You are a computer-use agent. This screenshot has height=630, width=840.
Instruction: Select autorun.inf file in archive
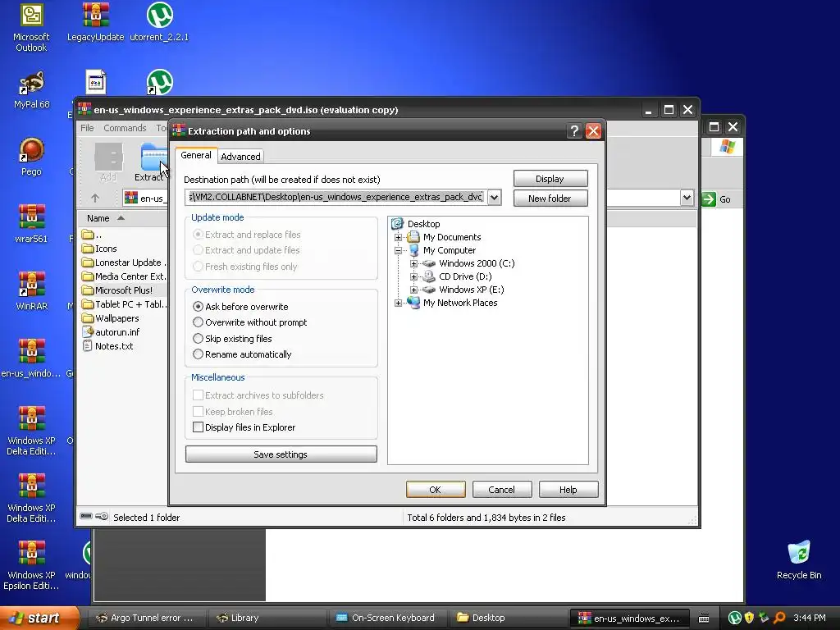(x=111, y=332)
